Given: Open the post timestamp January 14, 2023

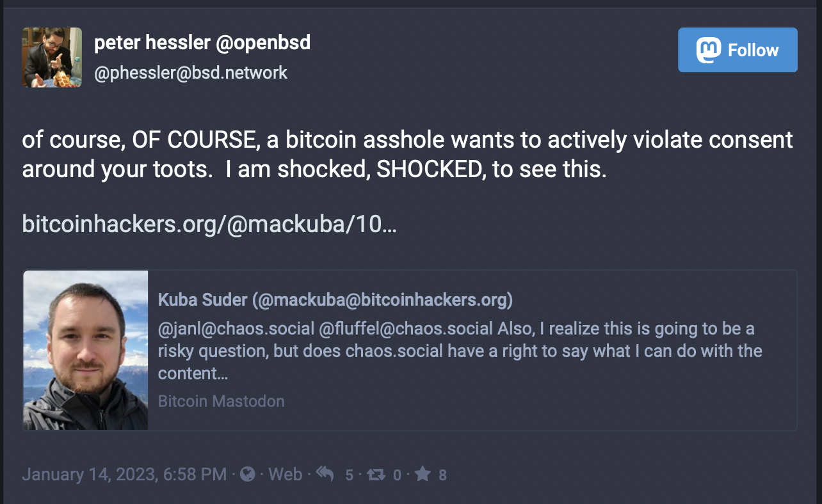Looking at the screenshot, I should (124, 474).
